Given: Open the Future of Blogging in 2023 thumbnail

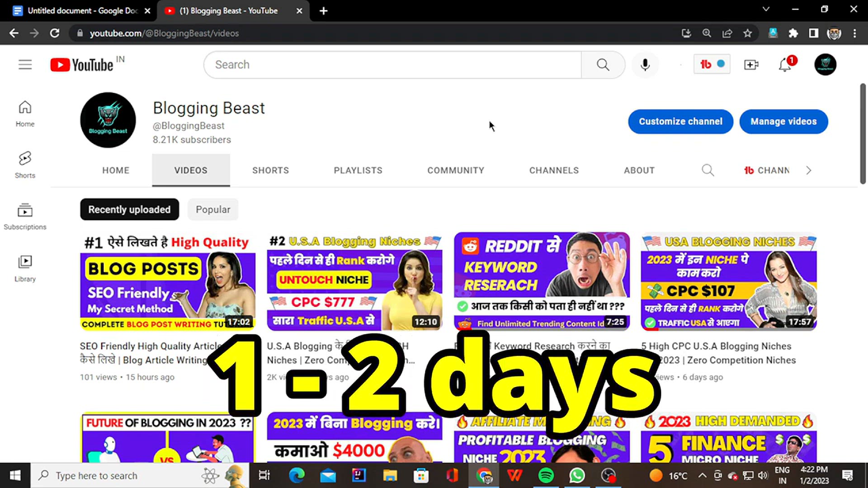Looking at the screenshot, I should click(x=168, y=437).
